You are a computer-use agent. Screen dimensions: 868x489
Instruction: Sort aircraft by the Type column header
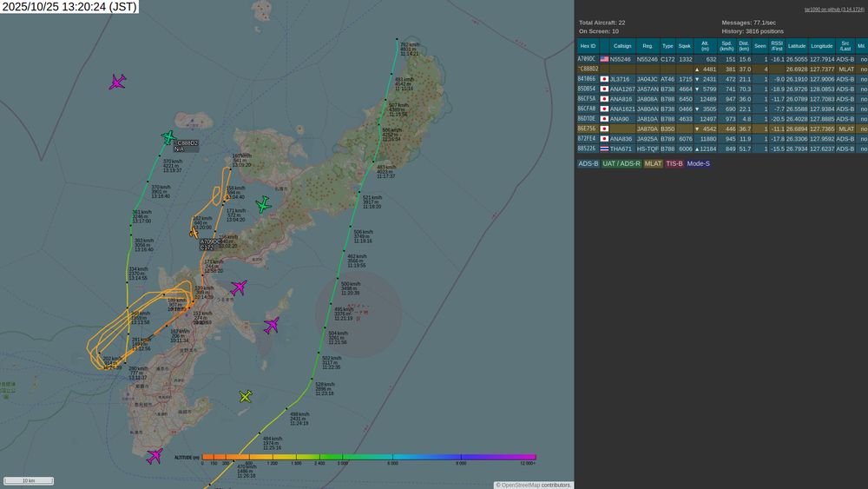(x=667, y=46)
